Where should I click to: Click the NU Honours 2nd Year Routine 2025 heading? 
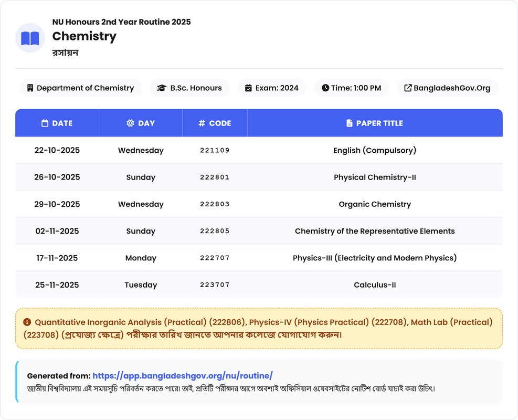tap(122, 22)
